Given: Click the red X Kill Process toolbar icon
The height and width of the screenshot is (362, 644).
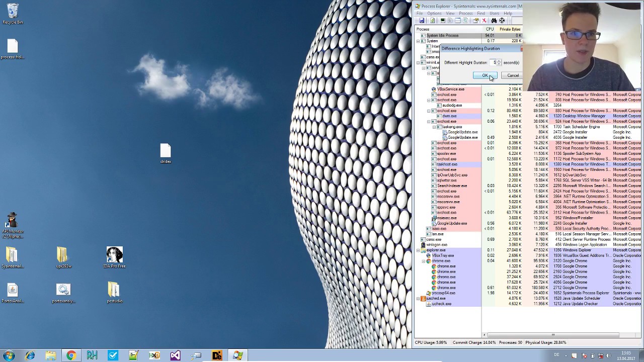Looking at the screenshot, I should (484, 21).
